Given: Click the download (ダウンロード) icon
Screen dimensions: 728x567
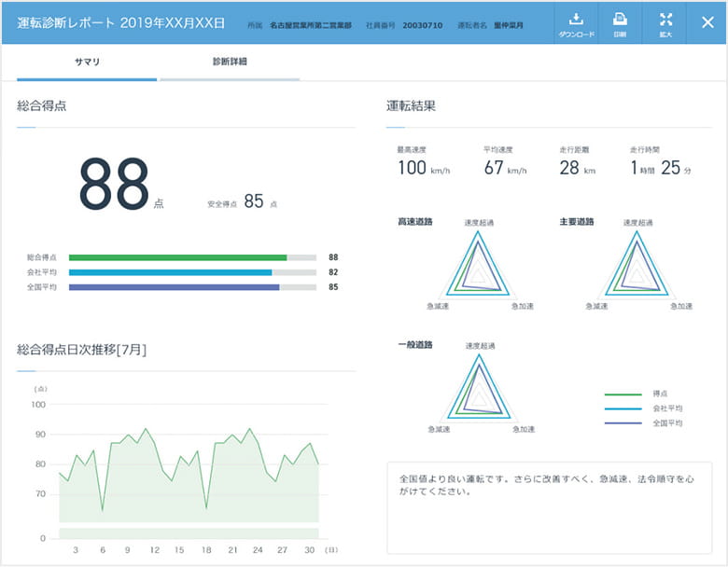Looking at the screenshot, I should coord(576,19).
